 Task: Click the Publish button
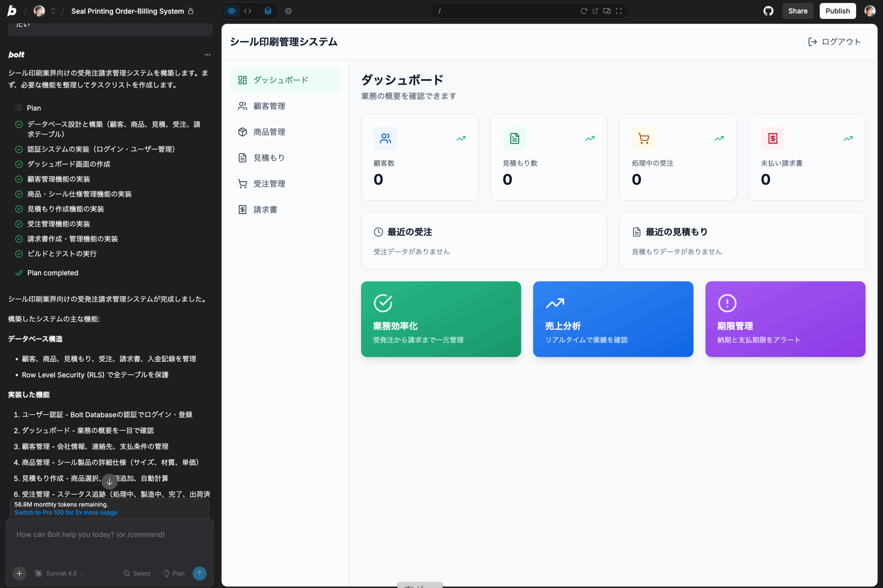click(x=837, y=11)
